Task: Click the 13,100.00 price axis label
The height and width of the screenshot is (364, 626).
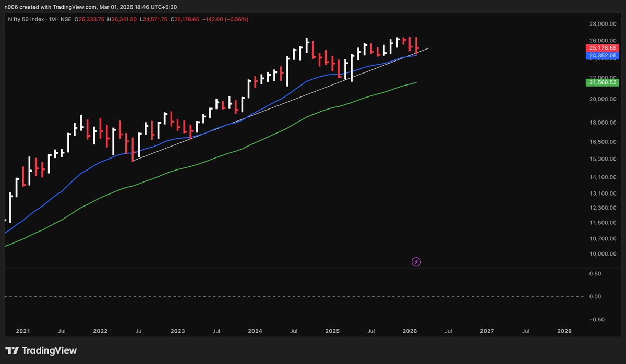Action: click(602, 193)
